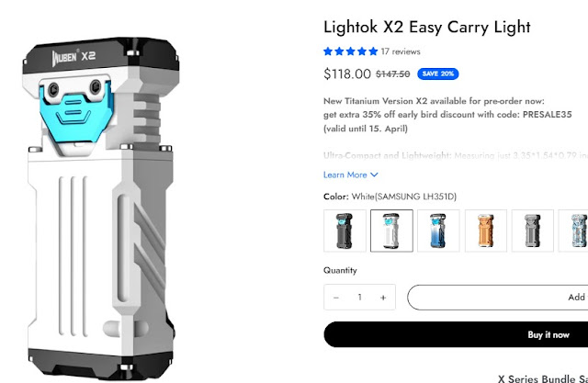Choose the copper orange color variant

point(486,231)
